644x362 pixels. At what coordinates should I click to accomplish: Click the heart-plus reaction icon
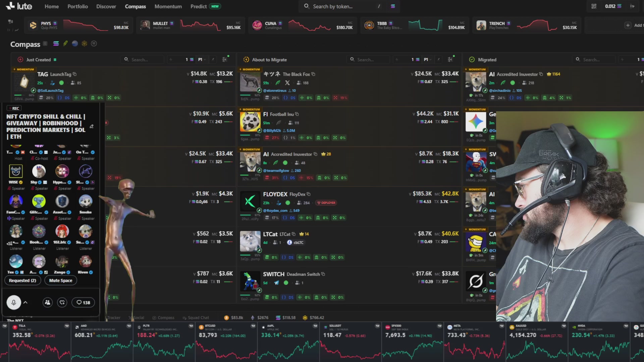pos(62,302)
